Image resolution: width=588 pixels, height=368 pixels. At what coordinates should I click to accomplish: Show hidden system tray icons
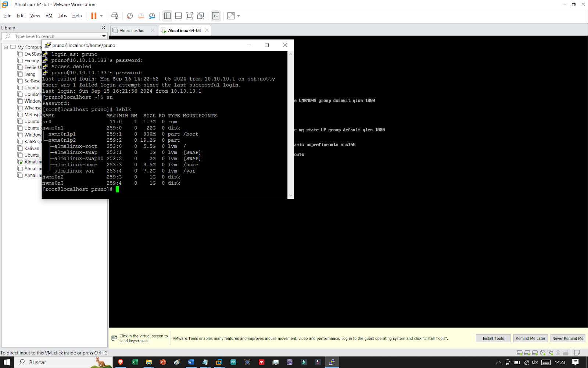[498, 362]
